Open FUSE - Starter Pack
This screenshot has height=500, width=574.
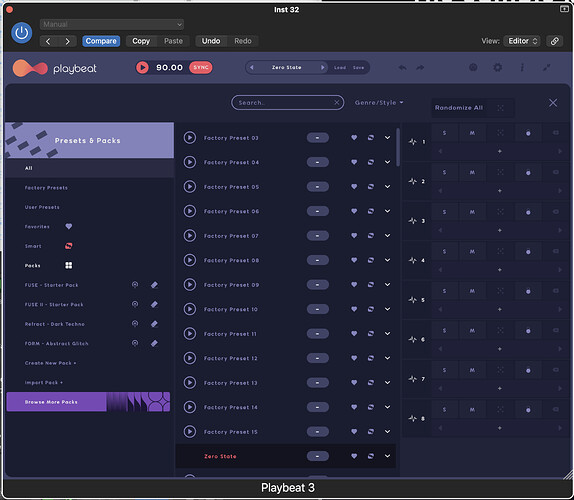coord(52,285)
